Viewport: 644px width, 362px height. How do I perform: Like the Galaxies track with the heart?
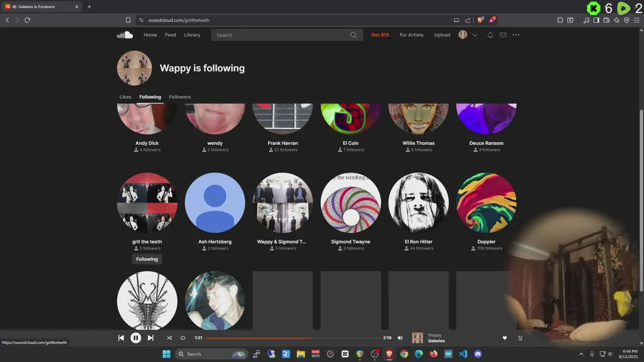[x=505, y=338]
